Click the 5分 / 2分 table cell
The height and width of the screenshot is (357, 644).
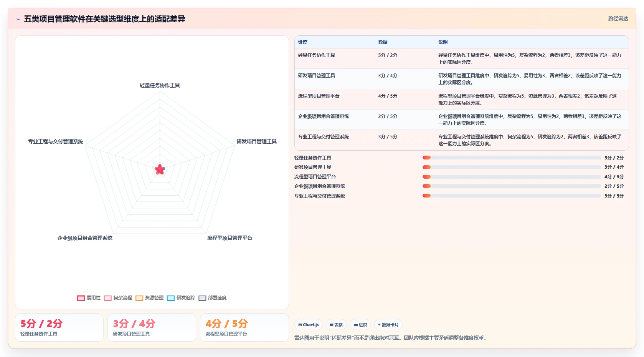[388, 55]
